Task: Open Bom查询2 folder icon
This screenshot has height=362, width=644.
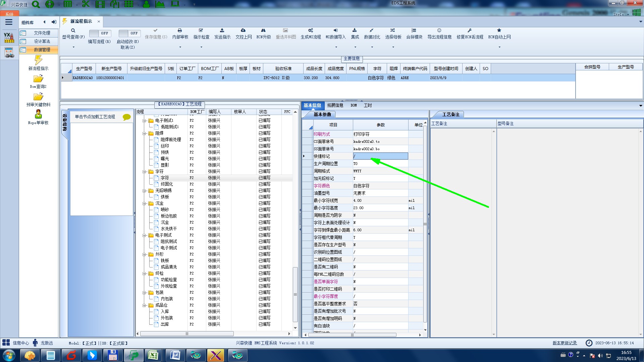Action: point(38,79)
